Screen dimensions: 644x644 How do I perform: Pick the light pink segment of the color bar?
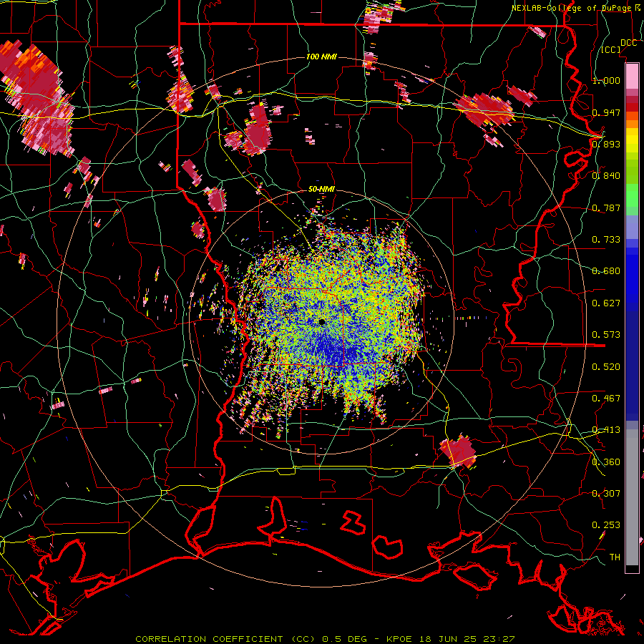click(x=632, y=77)
